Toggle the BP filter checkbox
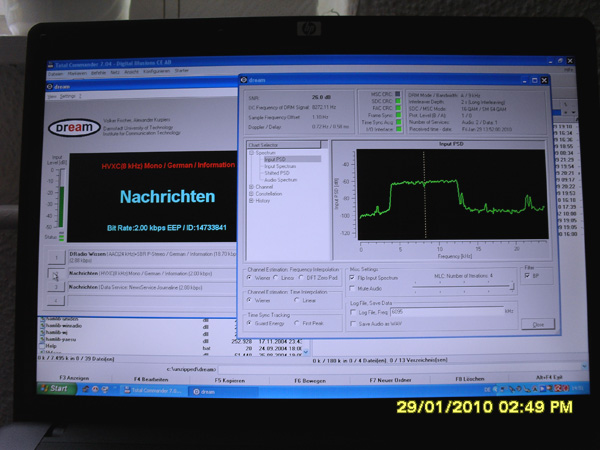Viewport: 600px width, 450px height. 527,276
